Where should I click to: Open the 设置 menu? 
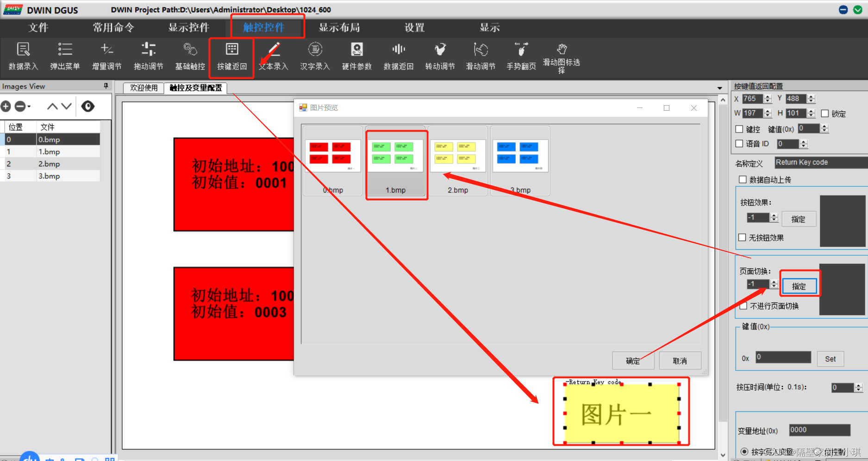(x=414, y=27)
